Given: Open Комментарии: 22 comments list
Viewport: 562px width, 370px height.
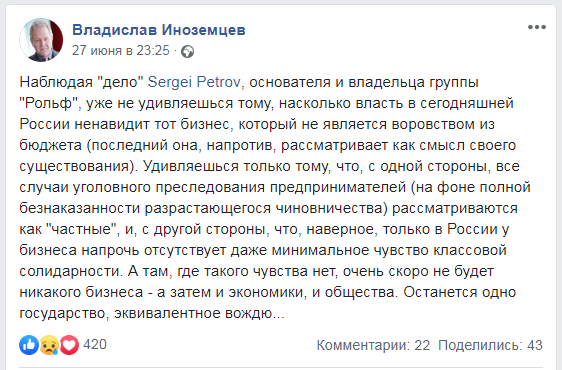Looking at the screenshot, I should point(373,345).
